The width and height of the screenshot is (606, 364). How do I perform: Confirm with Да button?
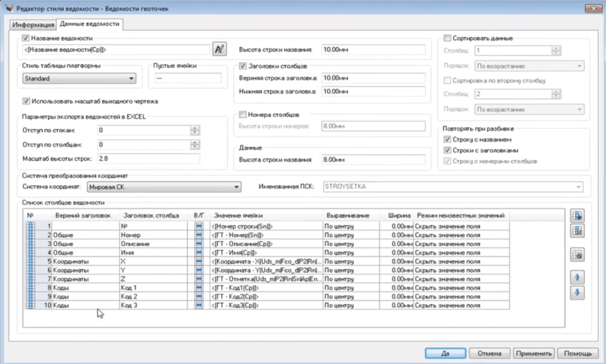[445, 353]
